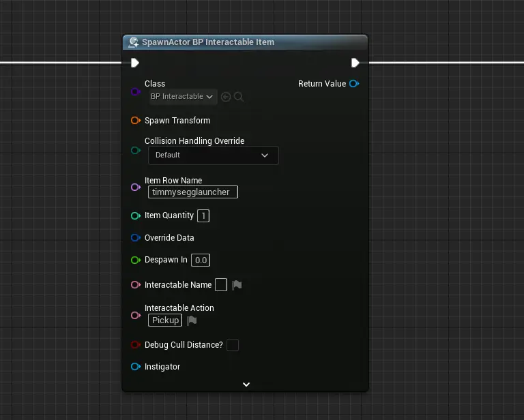Edit the empty Interactable Name text field
524x420 pixels.
pos(221,285)
